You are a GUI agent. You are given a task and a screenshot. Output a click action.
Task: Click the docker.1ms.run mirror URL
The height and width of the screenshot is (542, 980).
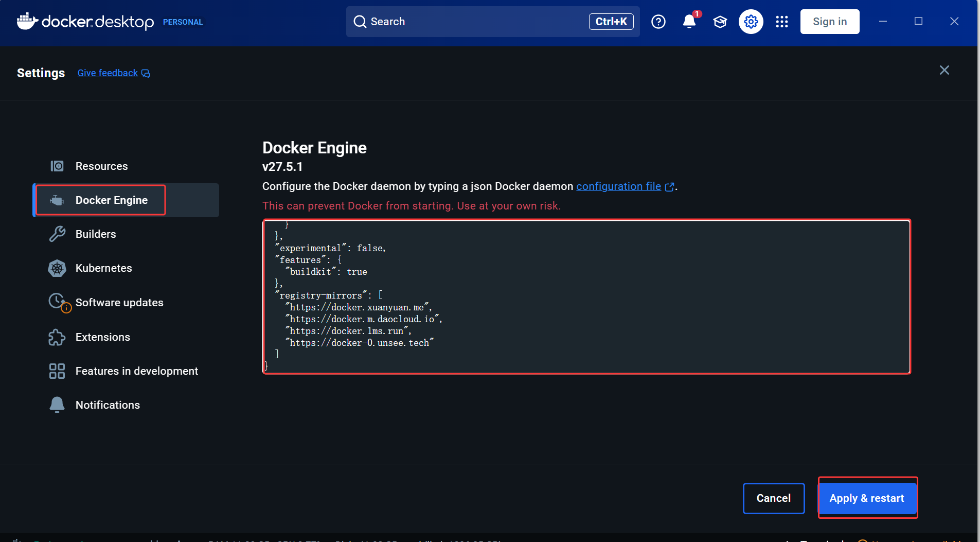(x=348, y=331)
